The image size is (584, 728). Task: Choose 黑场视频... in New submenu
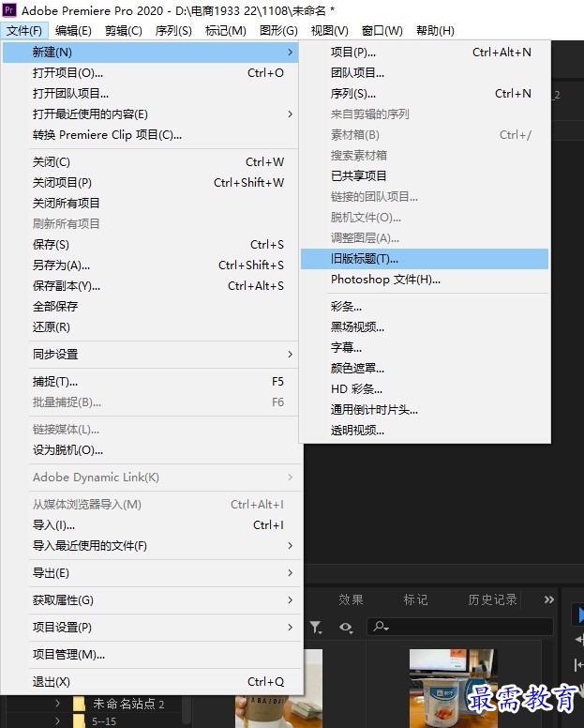(425, 326)
